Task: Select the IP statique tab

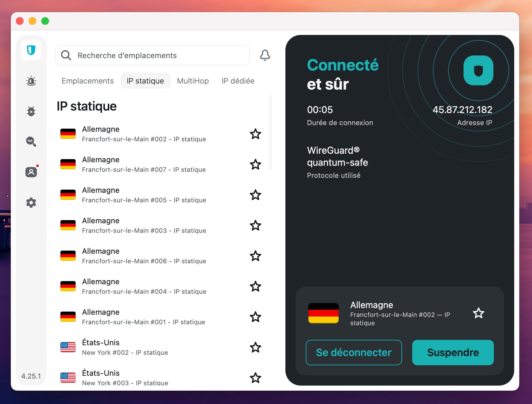Action: (146, 81)
